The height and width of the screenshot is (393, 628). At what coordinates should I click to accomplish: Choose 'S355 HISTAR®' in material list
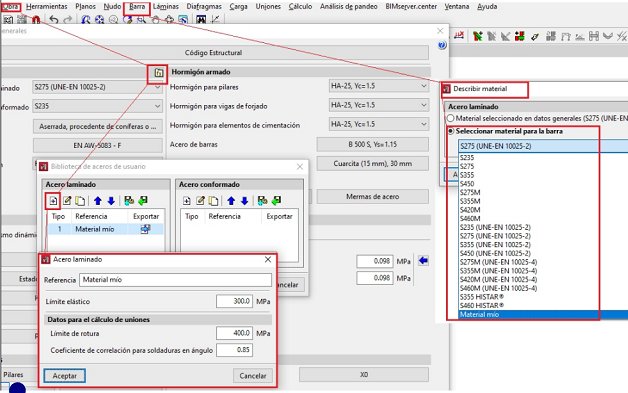(482, 297)
